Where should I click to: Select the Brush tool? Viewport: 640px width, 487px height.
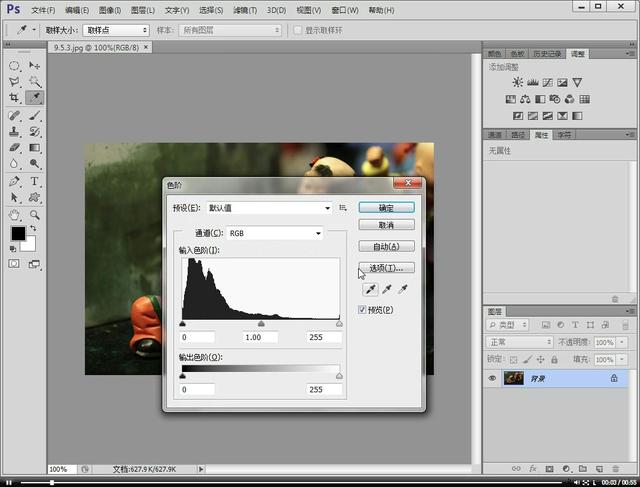tap(34, 116)
